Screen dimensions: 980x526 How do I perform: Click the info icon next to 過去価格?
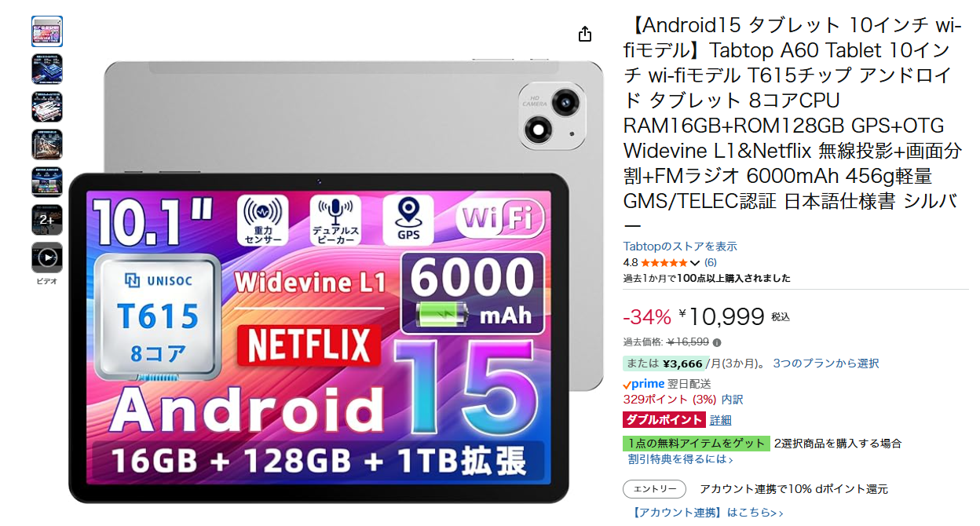[717, 342]
